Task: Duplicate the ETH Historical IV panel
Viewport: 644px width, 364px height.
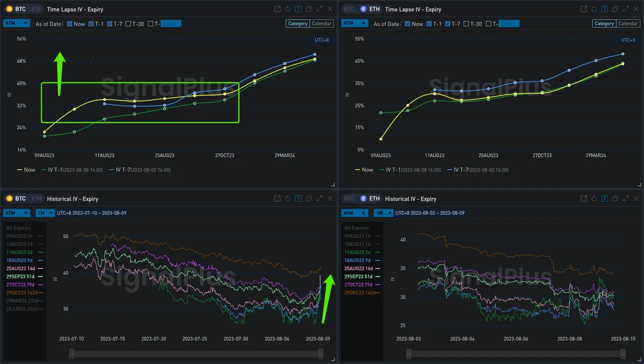Action: coord(615,199)
